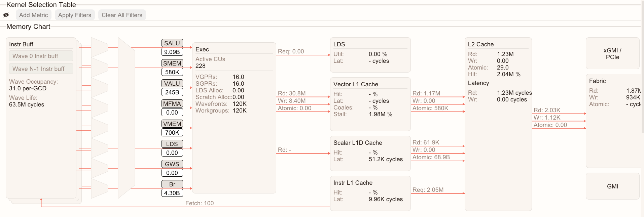644x217 pixels.
Task: Click the xGMI / PCIe block
Action: 612,54
